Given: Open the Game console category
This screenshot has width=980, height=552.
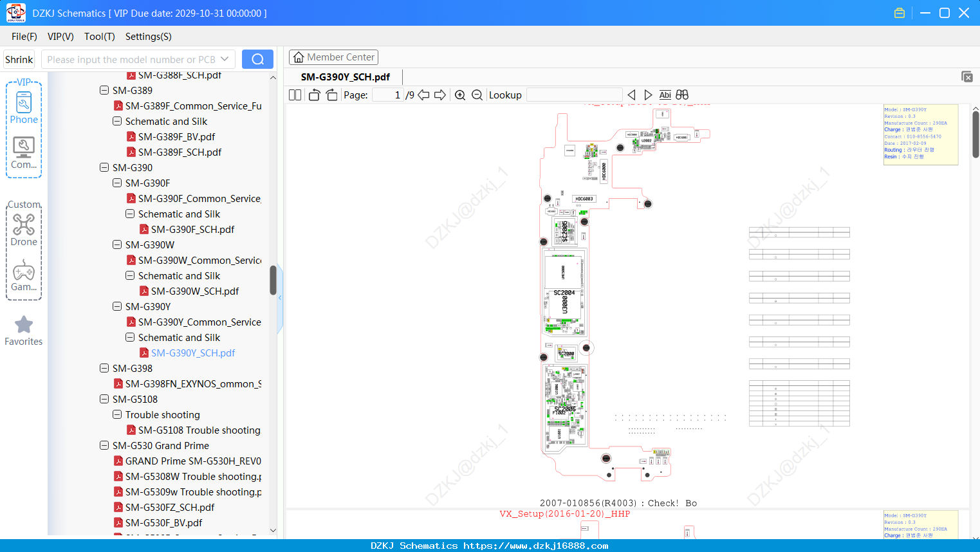Looking at the screenshot, I should point(24,275).
